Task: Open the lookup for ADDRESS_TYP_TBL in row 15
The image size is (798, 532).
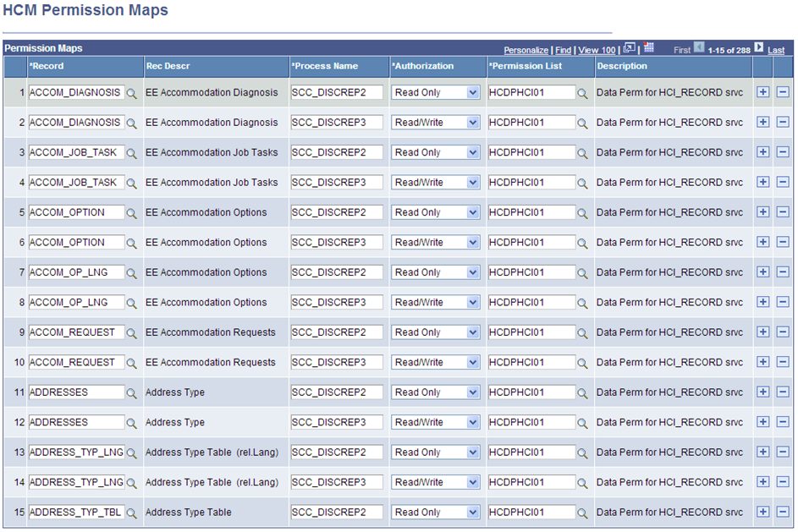Action: (131, 512)
